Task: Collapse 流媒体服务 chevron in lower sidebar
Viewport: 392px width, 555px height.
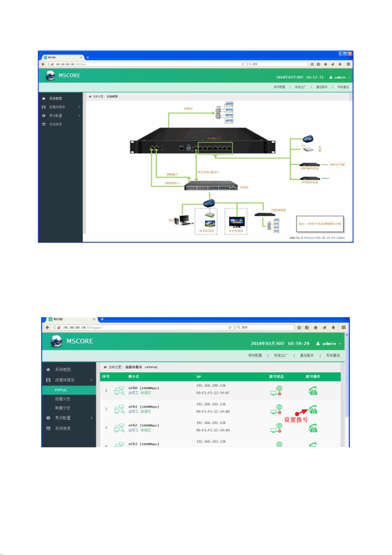Action: pos(91,380)
